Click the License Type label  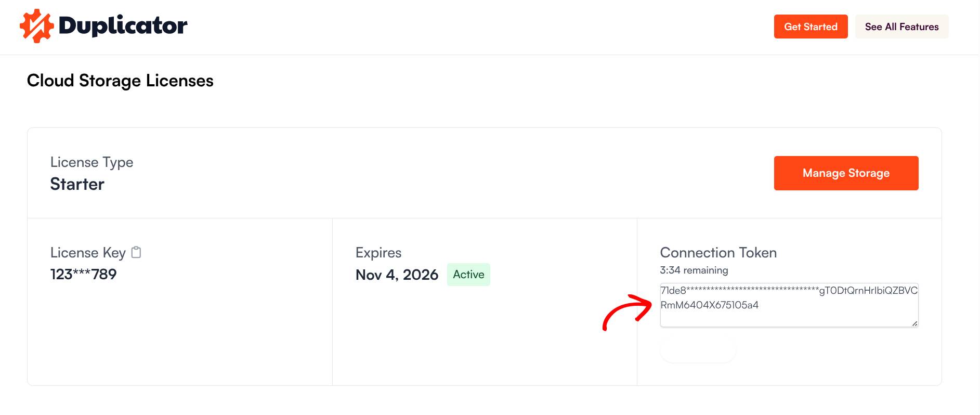pos(92,162)
